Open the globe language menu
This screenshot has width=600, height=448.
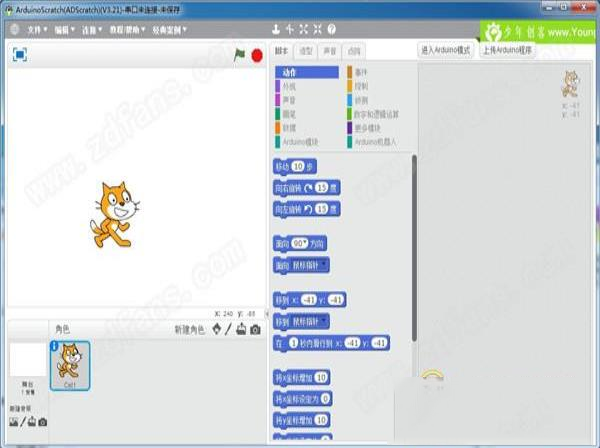[x=15, y=29]
